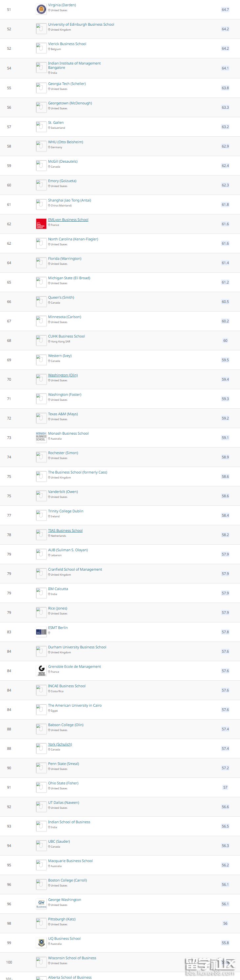
Task: Click The American University in Cairo name
Action: 74,705
